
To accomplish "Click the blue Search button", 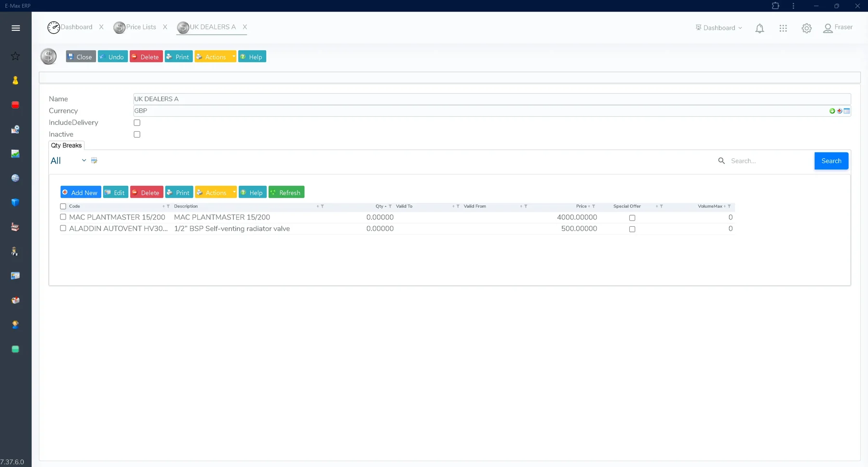I will point(831,161).
